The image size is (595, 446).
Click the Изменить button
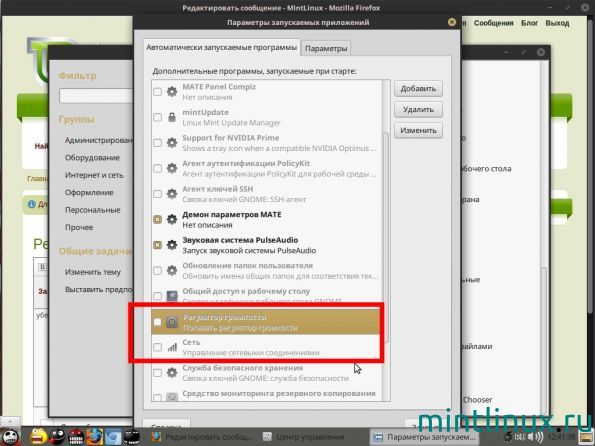418,130
